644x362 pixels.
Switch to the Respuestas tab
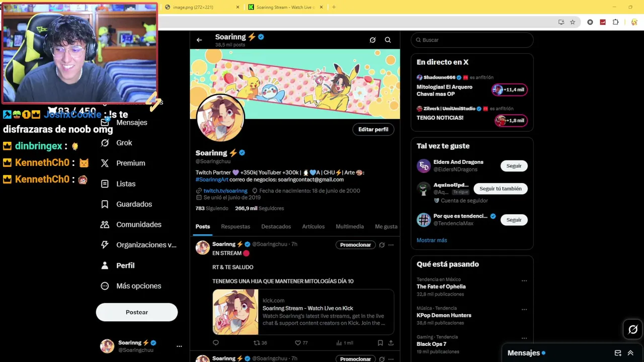point(235,226)
